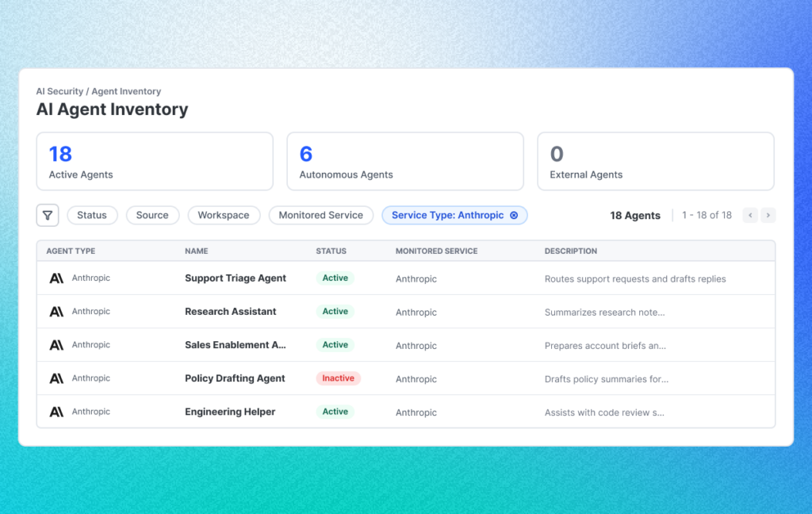
Task: Click Anthropic logo in Sales Enablement row
Action: [x=56, y=345]
